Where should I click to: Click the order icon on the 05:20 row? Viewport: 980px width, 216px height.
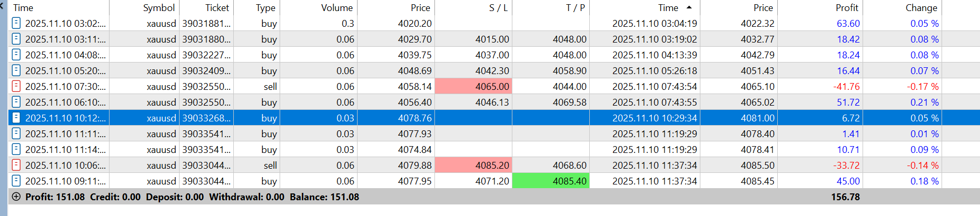[x=16, y=70]
